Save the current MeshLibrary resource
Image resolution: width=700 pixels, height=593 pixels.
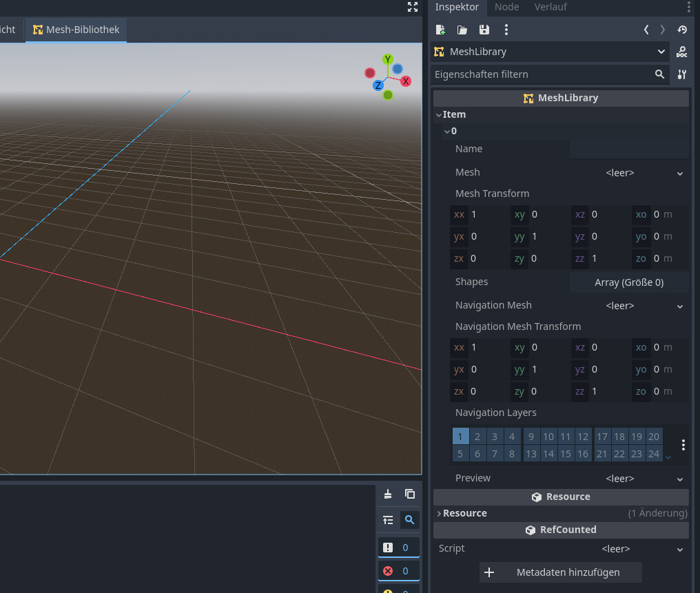pos(484,30)
